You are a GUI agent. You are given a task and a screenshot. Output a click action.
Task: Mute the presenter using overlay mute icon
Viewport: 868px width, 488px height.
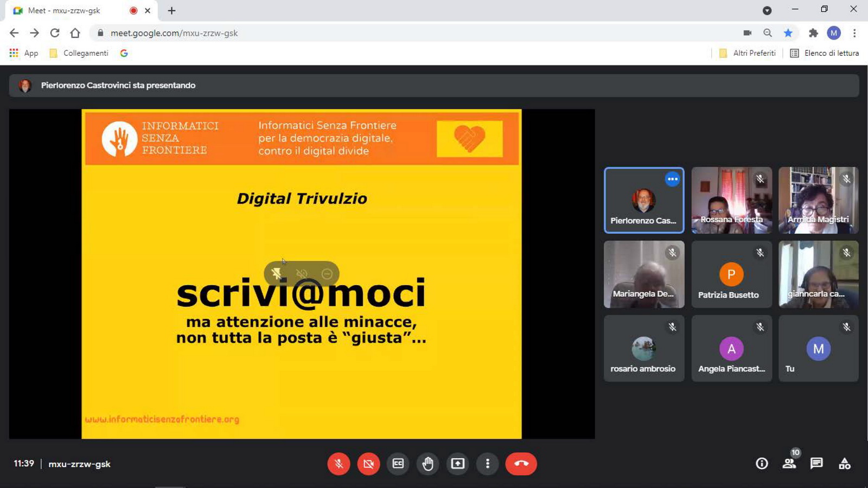coord(302,274)
